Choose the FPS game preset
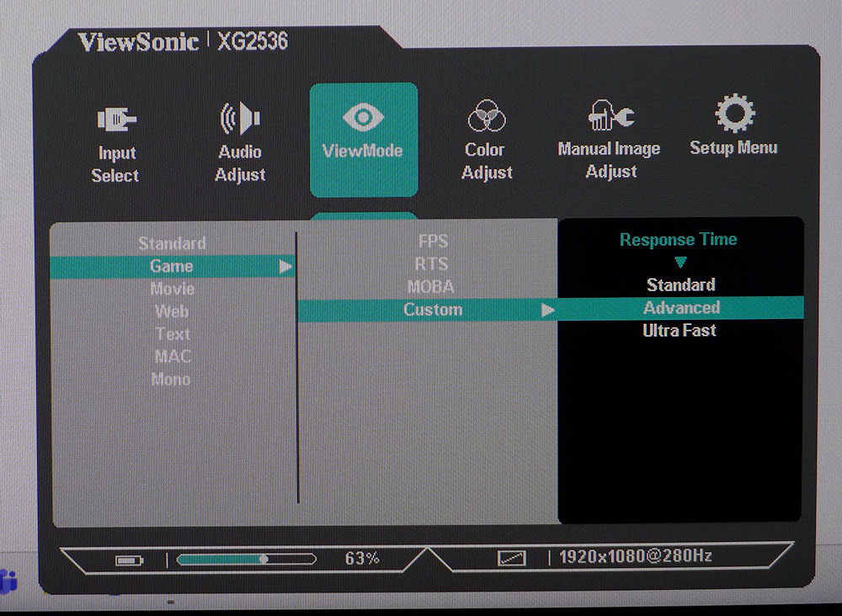 433,242
